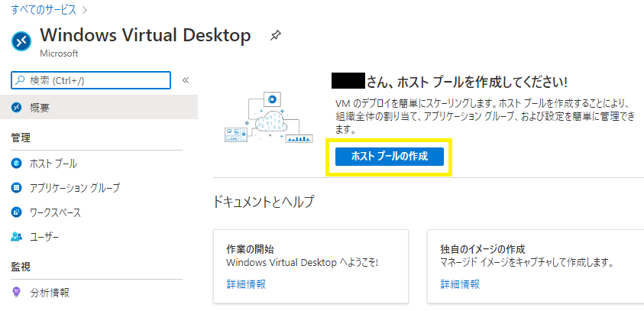Click the ドキュメントとヘルプ heading

pyautogui.click(x=264, y=202)
